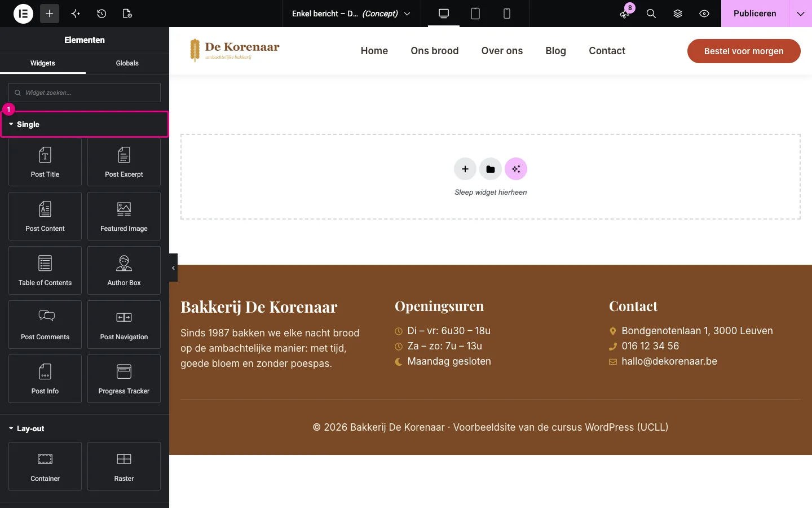Screen dimensions: 812x508
Task: Switch to the Globals tab
Action: (x=127, y=63)
